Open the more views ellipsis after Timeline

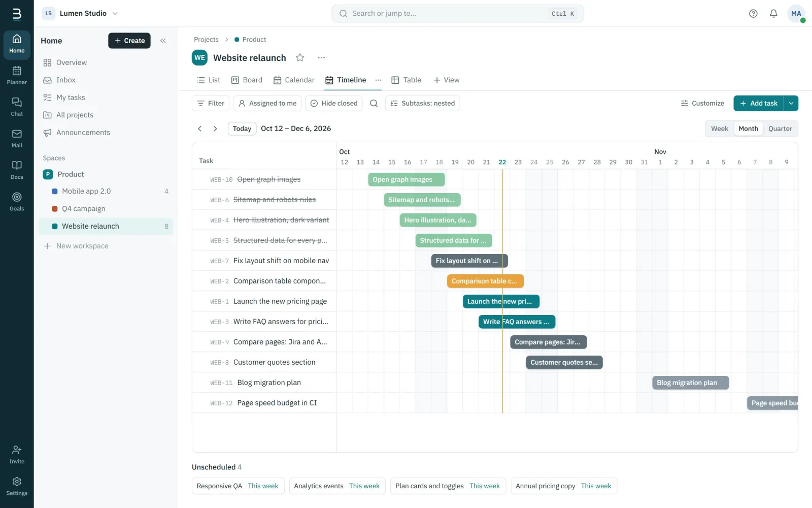(379, 80)
